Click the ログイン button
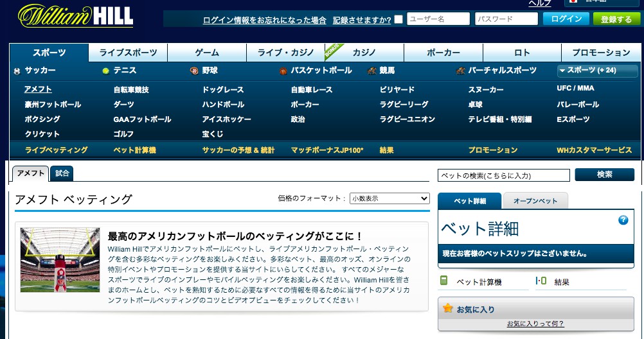 pos(566,19)
